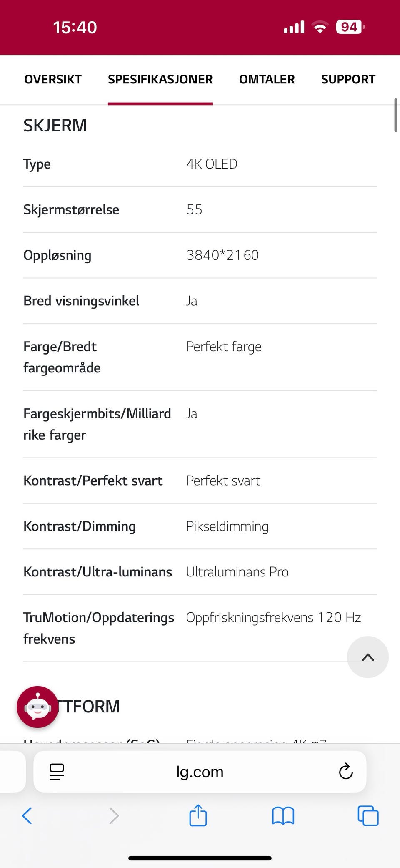
Task: Tap the scroll-to-top chevron button
Action: pyautogui.click(x=368, y=657)
